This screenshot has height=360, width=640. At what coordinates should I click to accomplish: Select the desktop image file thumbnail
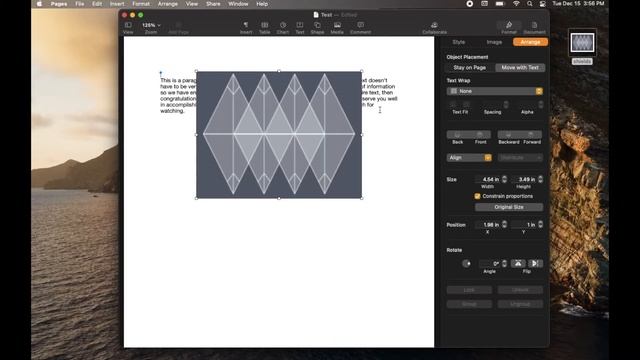click(x=582, y=42)
